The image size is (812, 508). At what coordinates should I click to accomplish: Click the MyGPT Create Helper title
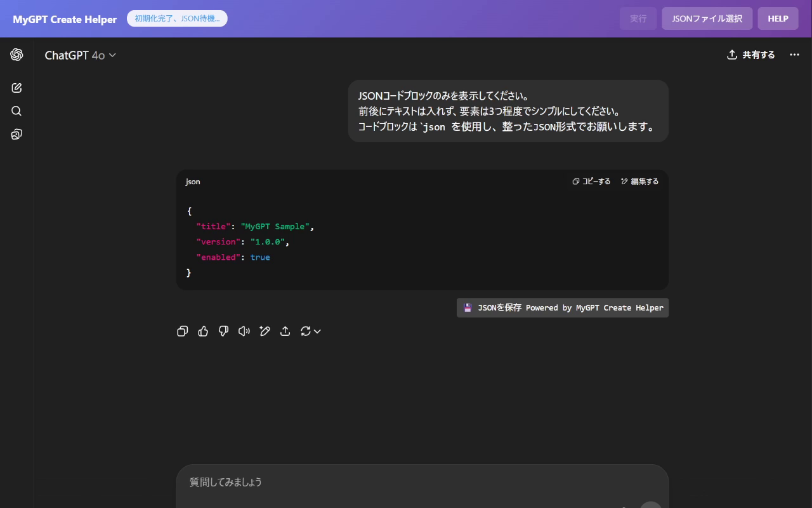point(65,19)
